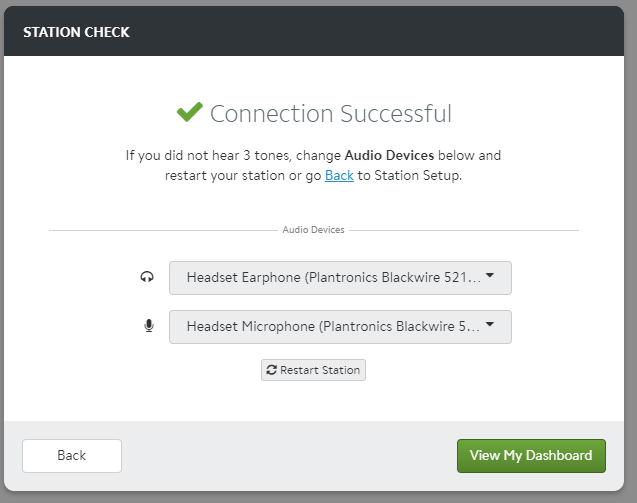Screen dimensions: 637x503
Task: Click the STATION CHECK header title
Action: [x=76, y=32]
